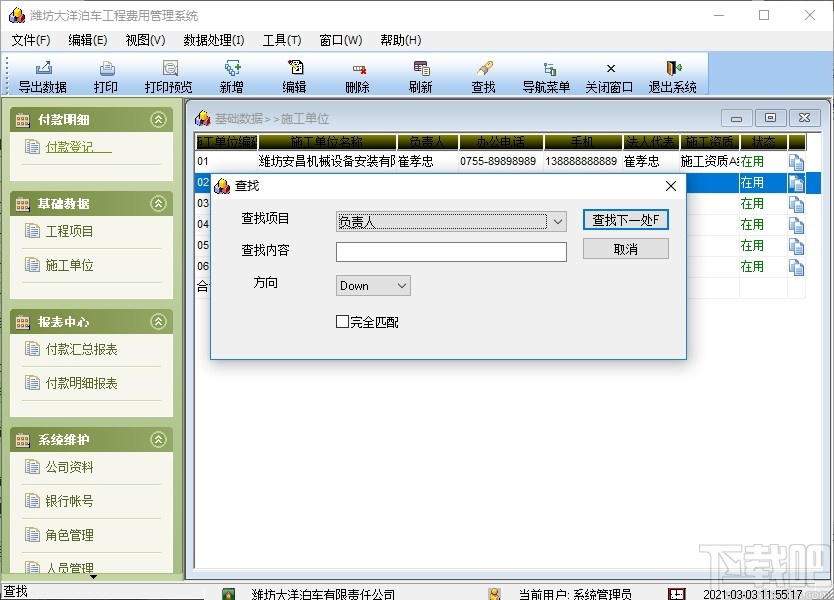This screenshot has width=834, height=600.
Task: Click the 导出数据 export data icon
Action: coord(42,74)
